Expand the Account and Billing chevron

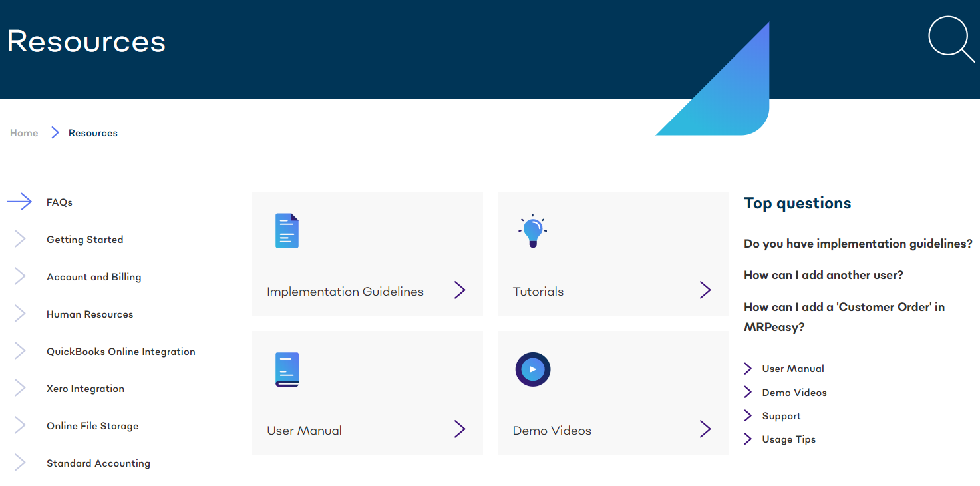(20, 276)
